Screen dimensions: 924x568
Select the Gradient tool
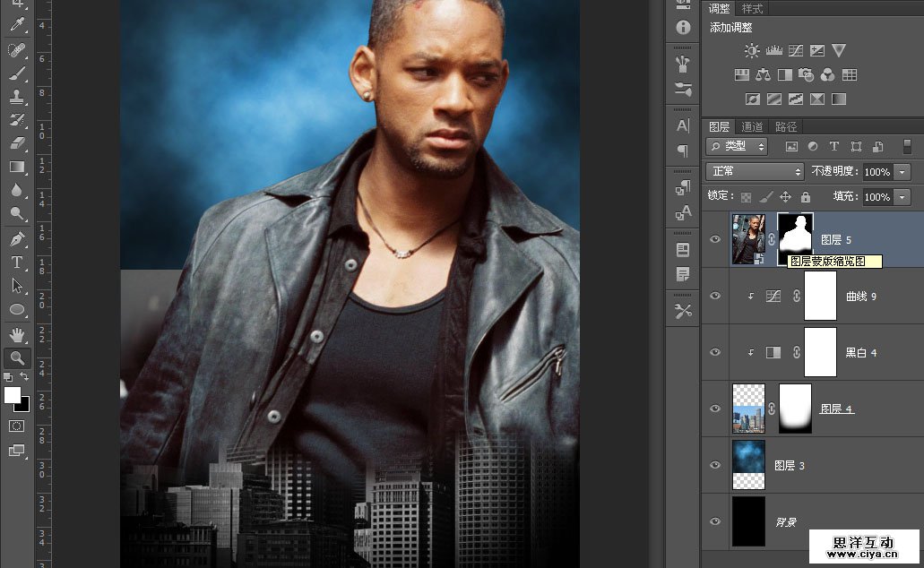(17, 166)
